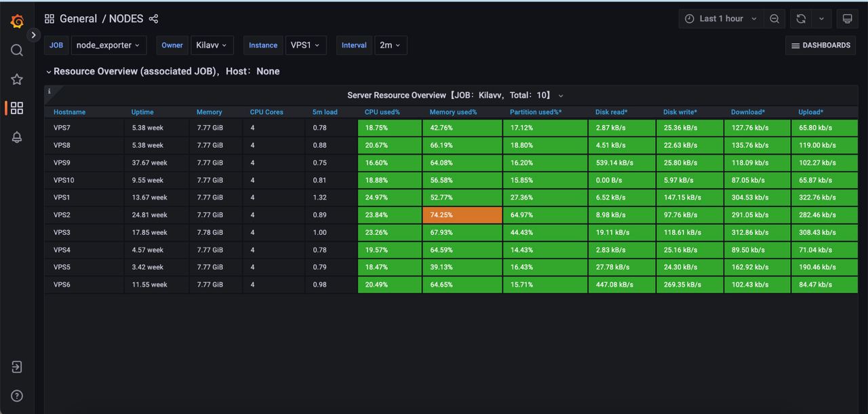This screenshot has height=414, width=868.
Task: Share dashboard using the share icon
Action: [x=153, y=19]
